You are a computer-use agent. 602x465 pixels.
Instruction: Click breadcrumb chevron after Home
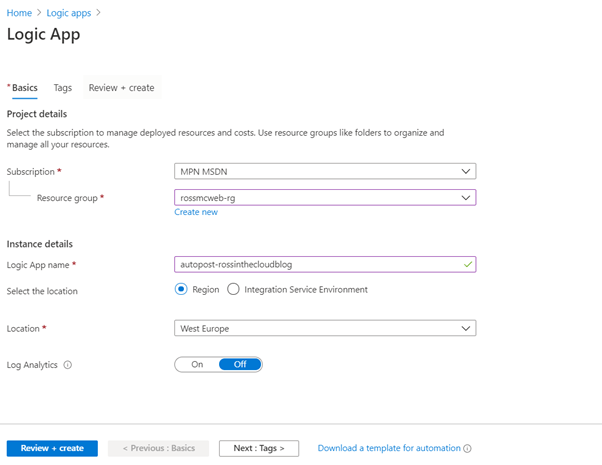39,13
